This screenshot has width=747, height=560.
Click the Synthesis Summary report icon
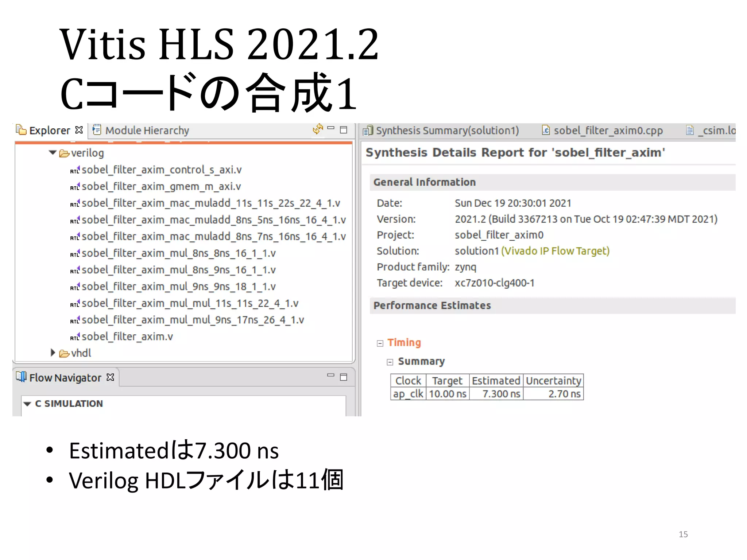(x=368, y=130)
